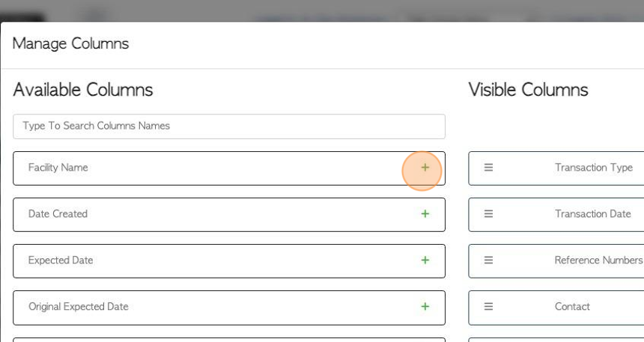Click the Visible Columns heading
Screen dimensions: 644x342
click(x=528, y=90)
